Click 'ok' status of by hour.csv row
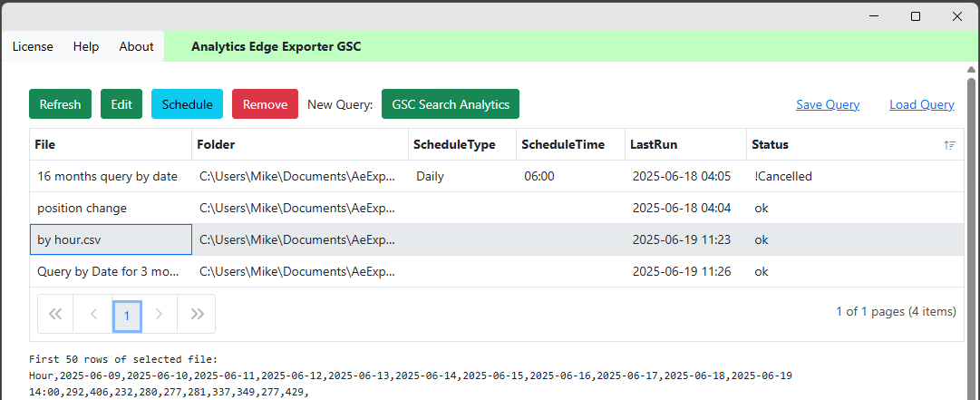 click(855, 240)
